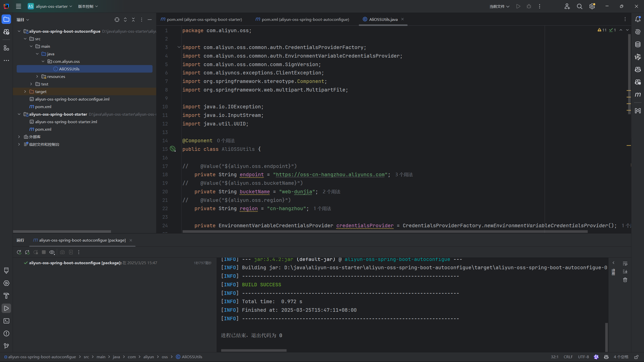This screenshot has height=362, width=644.
Task: Click the editor horizontal scrollbar
Action: [x=385, y=232]
